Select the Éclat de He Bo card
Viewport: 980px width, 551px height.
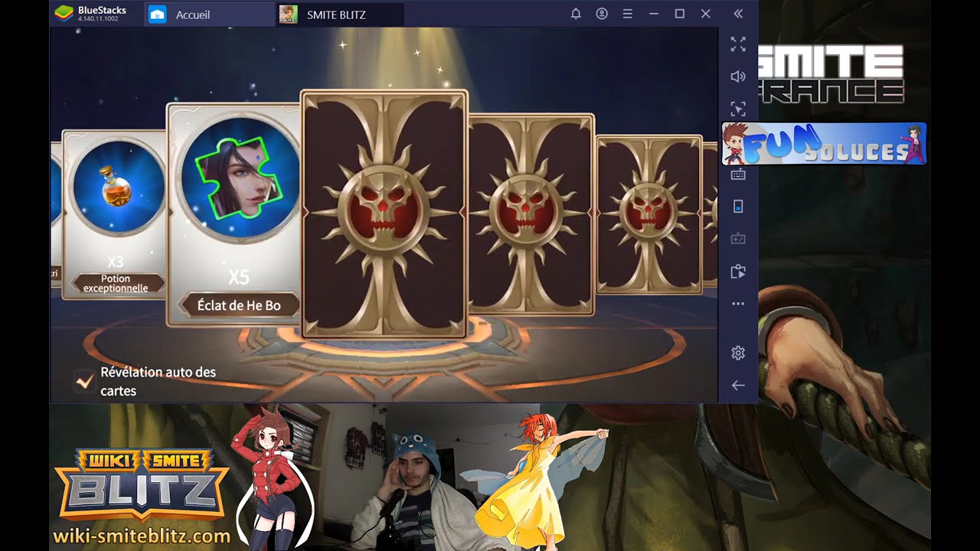(x=234, y=214)
